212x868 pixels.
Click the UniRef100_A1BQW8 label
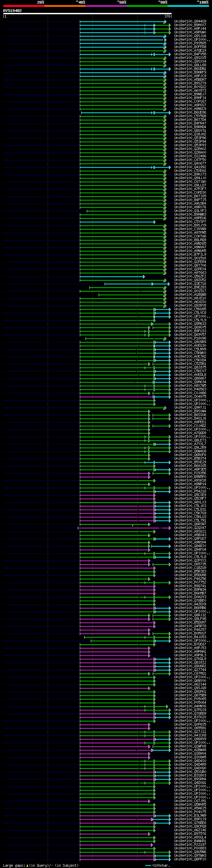pos(190,295)
